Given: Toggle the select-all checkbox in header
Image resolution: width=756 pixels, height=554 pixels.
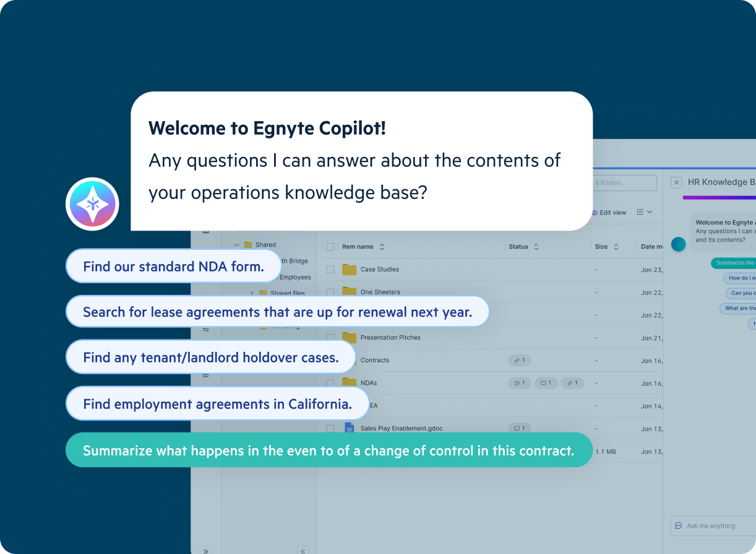Looking at the screenshot, I should pos(330,247).
